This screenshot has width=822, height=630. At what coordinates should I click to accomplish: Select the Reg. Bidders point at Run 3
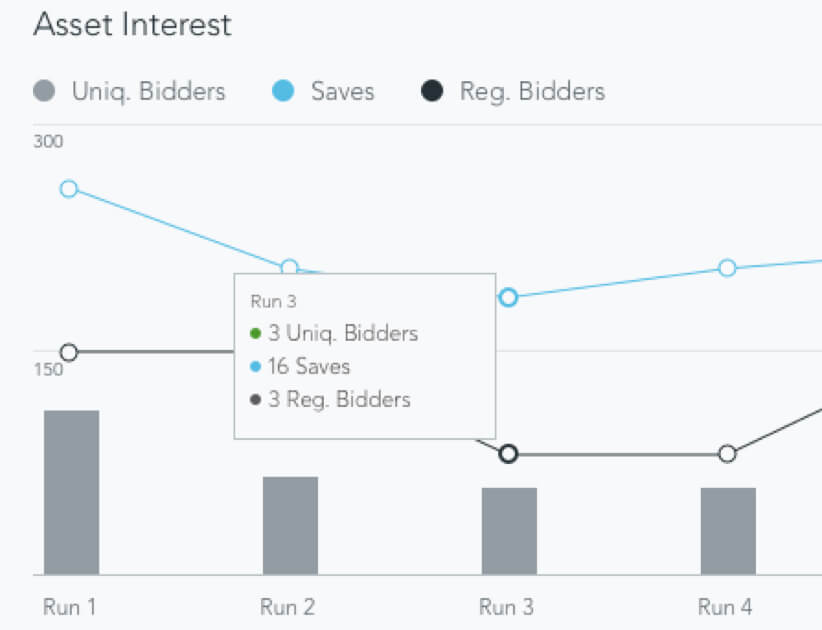pyautogui.click(x=508, y=454)
